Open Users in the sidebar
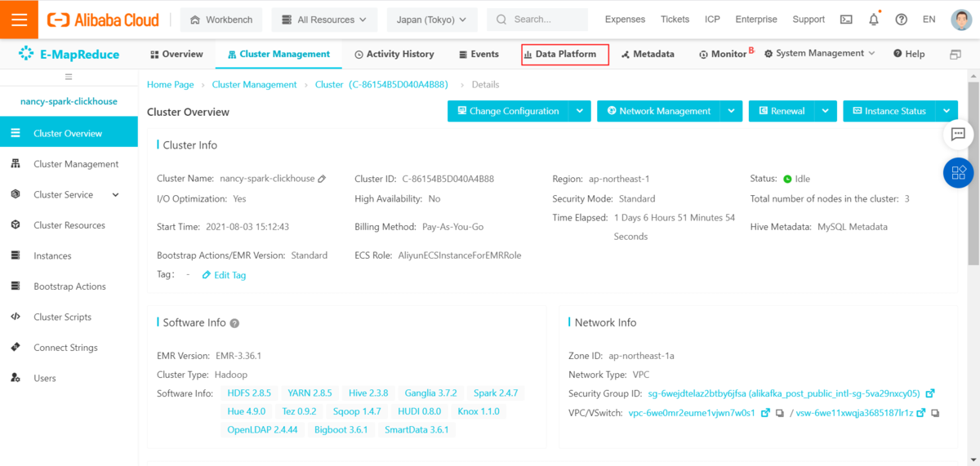Viewport: 980px width, 466px height. point(69,379)
